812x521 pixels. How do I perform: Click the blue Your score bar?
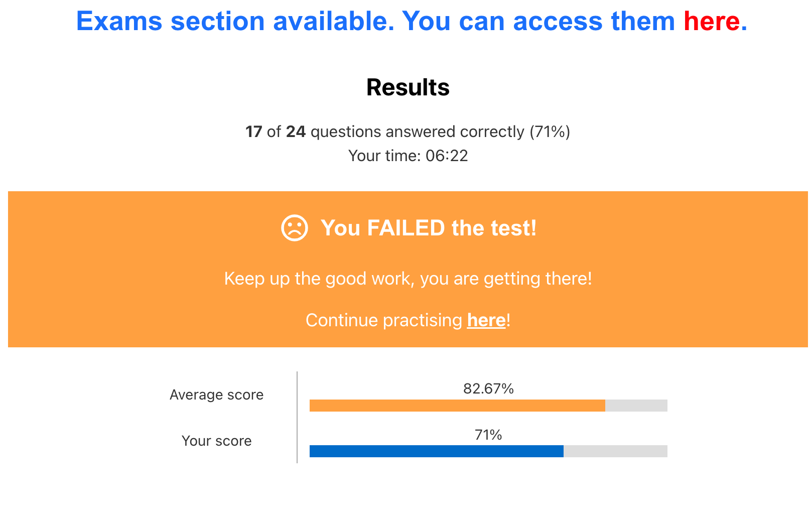point(436,451)
